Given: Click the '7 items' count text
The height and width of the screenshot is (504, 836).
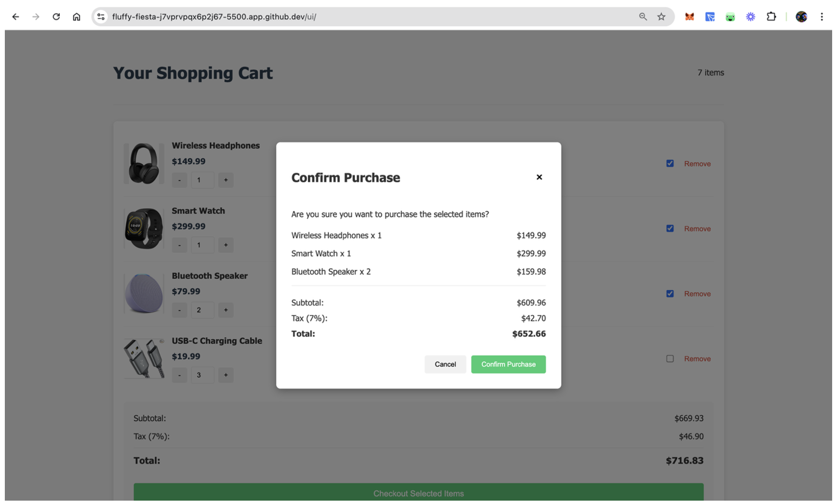Looking at the screenshot, I should pos(711,73).
